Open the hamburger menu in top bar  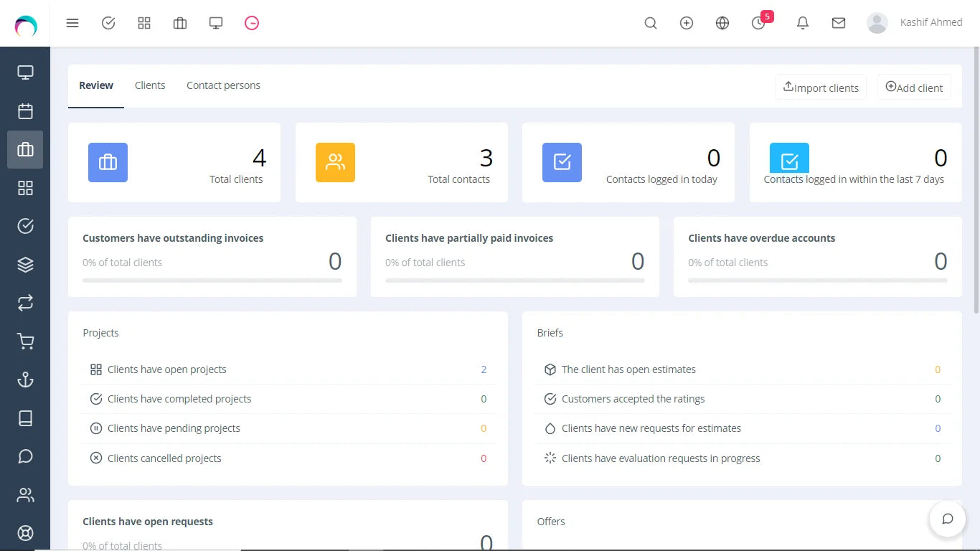pos(72,23)
